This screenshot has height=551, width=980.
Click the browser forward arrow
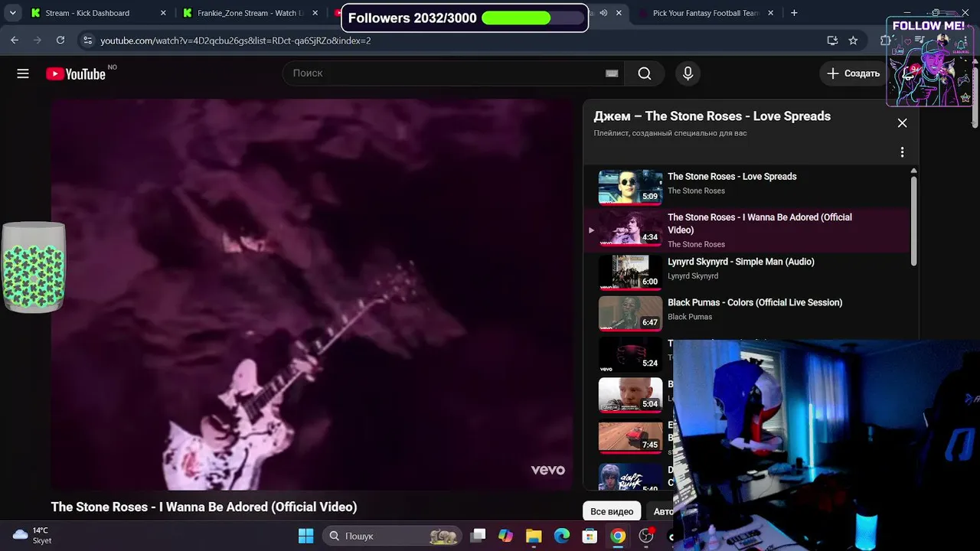click(37, 41)
